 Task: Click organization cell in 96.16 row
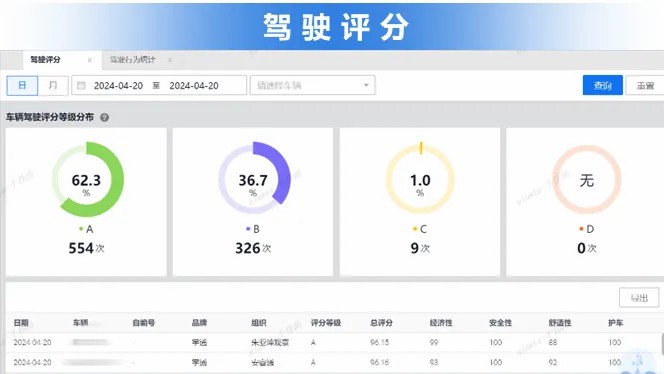(263, 362)
